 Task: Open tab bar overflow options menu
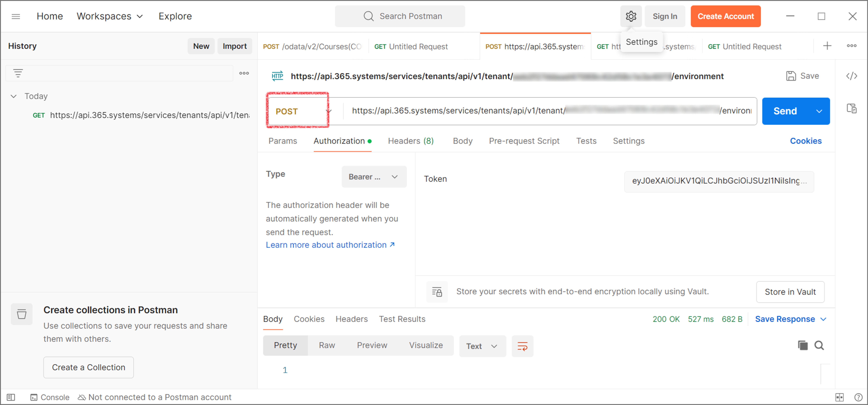click(x=851, y=46)
